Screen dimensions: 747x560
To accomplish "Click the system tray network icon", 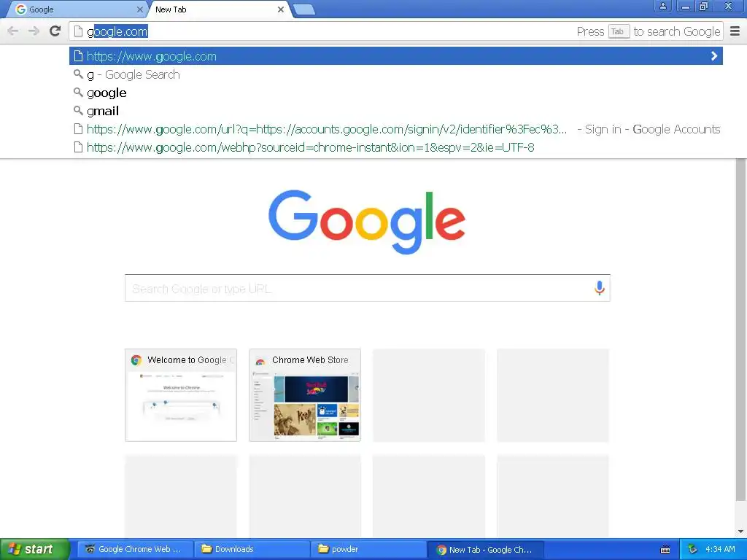I will 693,549.
